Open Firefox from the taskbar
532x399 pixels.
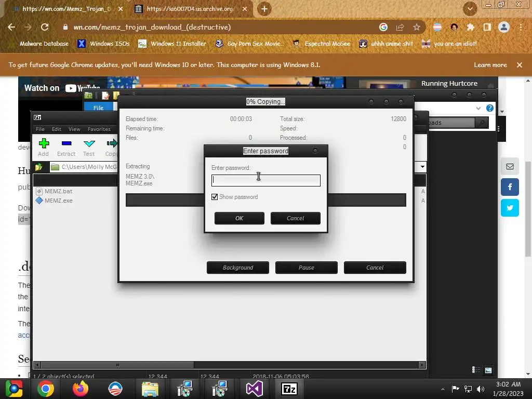click(81, 389)
